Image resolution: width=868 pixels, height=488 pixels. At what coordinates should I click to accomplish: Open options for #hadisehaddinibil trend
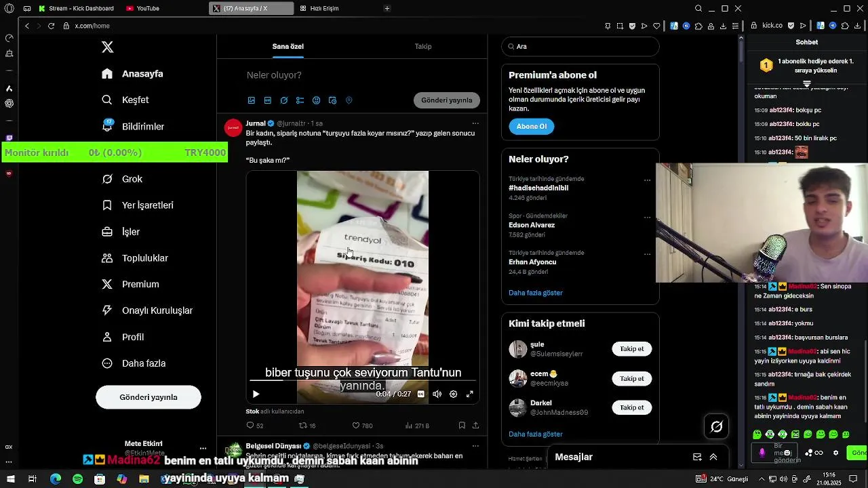click(x=647, y=180)
